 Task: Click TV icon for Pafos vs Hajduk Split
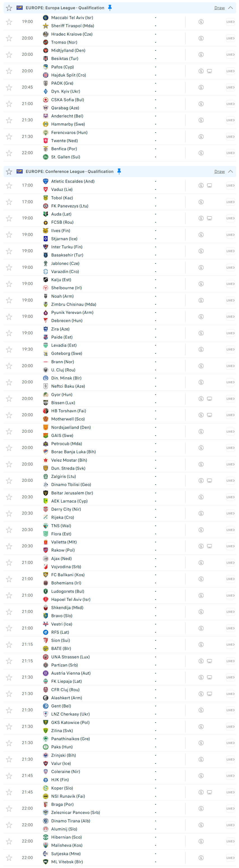pos(209,71)
